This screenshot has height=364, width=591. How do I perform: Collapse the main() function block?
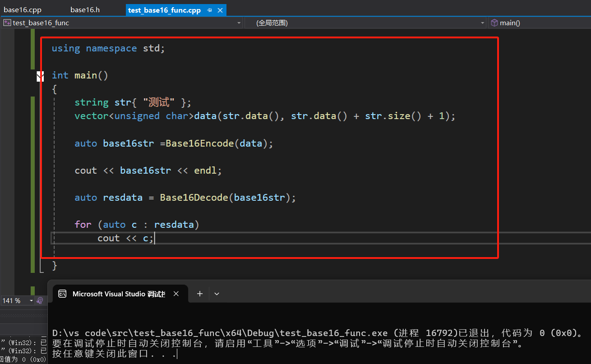tap(40, 76)
